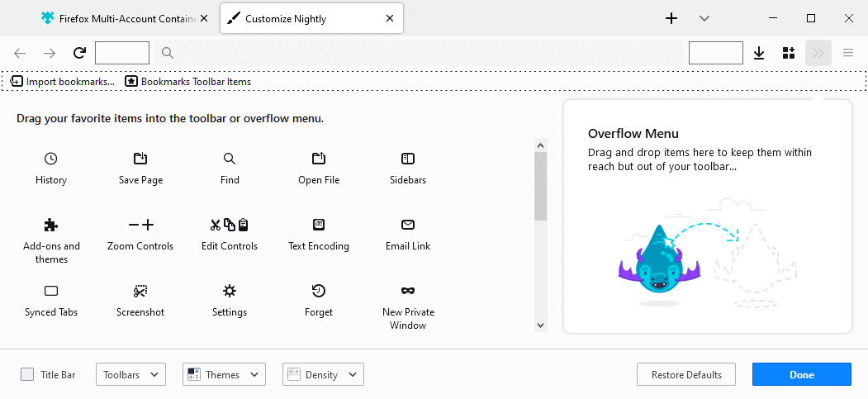Click the forward navigation arrow

pyautogui.click(x=50, y=53)
